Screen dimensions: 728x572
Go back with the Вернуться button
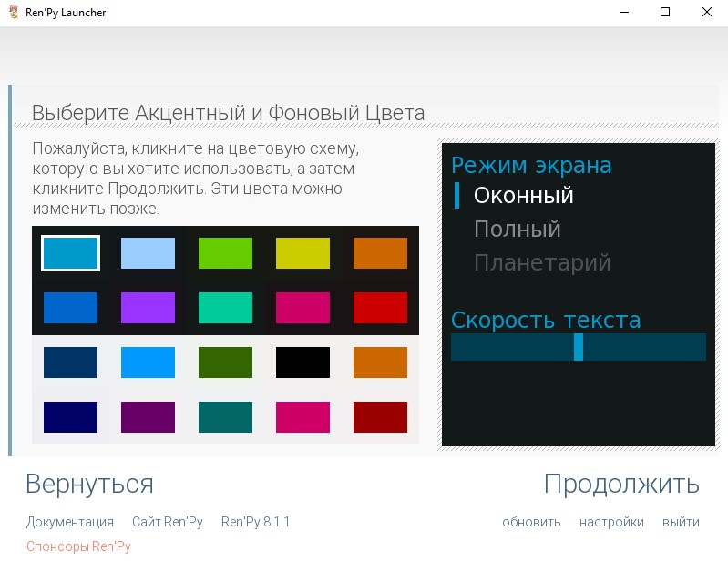point(89,484)
